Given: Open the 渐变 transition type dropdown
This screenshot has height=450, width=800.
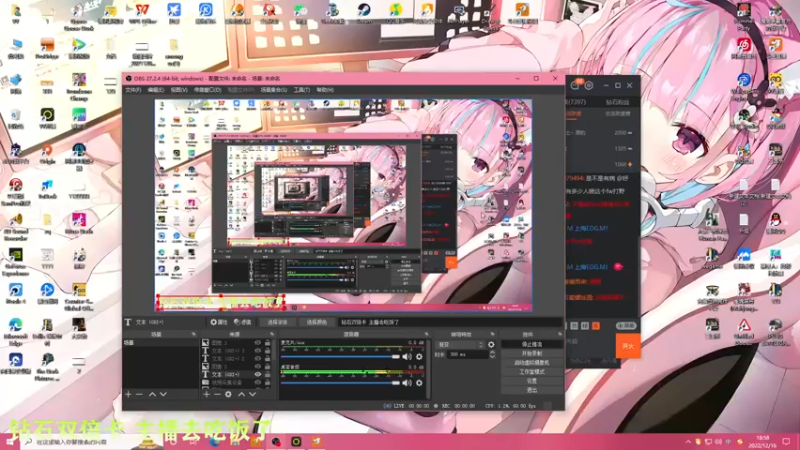Looking at the screenshot, I should coord(460,345).
